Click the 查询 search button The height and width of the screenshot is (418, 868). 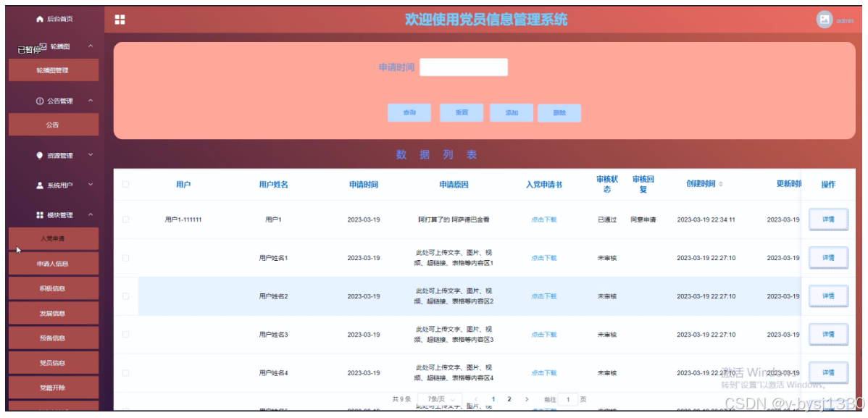(x=409, y=112)
